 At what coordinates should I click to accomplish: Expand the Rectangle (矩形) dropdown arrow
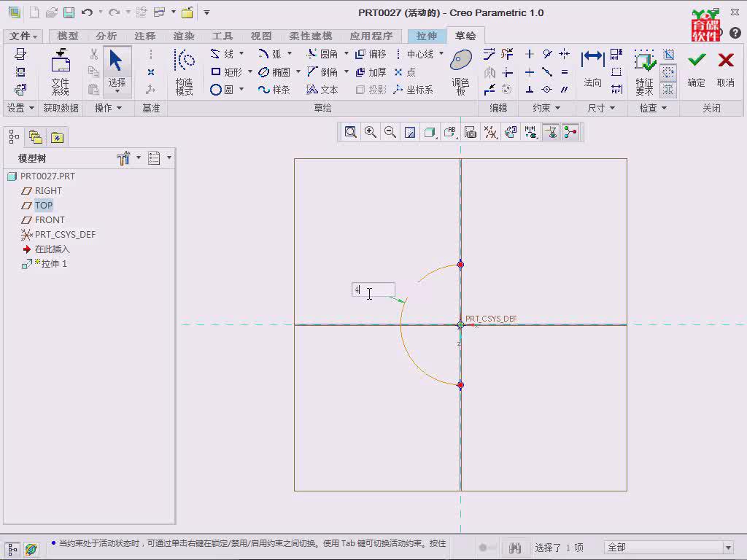coord(249,72)
